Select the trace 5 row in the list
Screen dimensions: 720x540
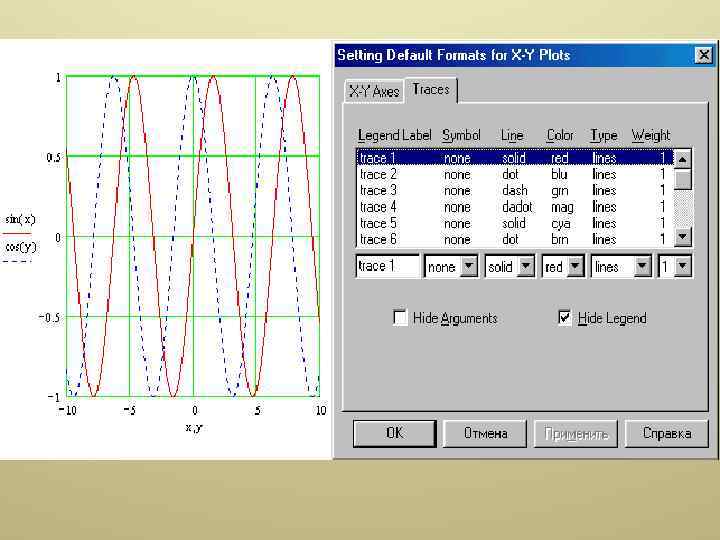[x=515, y=224]
